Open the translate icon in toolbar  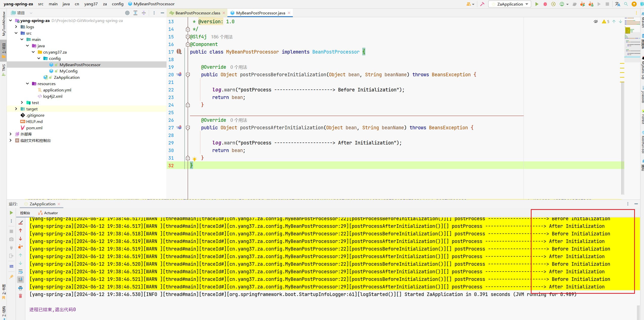pyautogui.click(x=617, y=4)
